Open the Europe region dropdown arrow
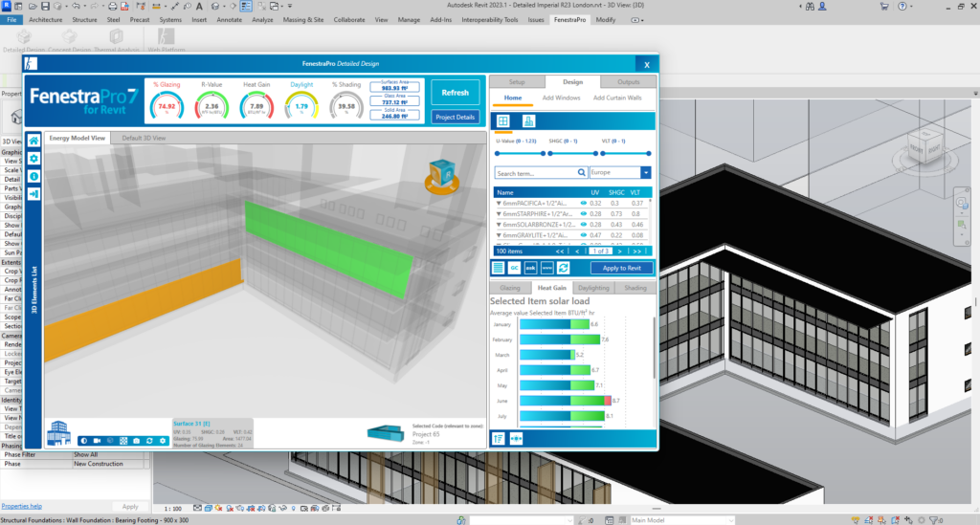Image resolution: width=980 pixels, height=525 pixels. 646,173
